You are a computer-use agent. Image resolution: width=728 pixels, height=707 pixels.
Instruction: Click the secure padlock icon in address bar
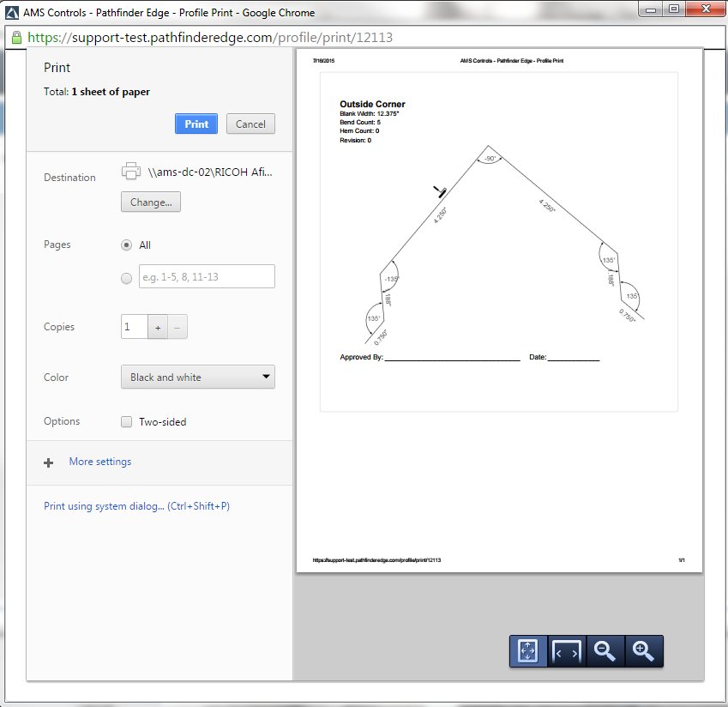coord(16,38)
